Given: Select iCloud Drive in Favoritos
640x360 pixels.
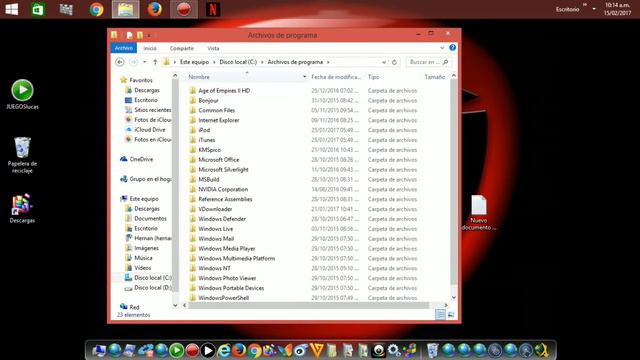Looking at the screenshot, I should [x=149, y=129].
